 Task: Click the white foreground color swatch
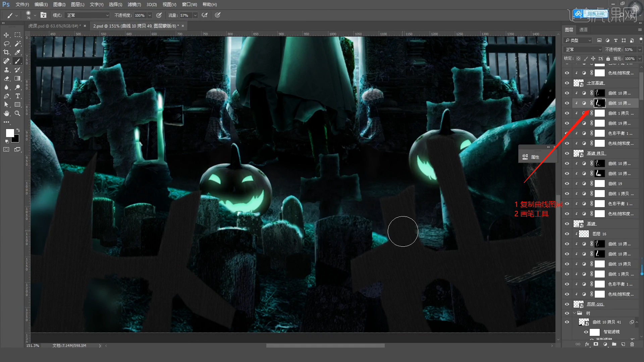10,133
